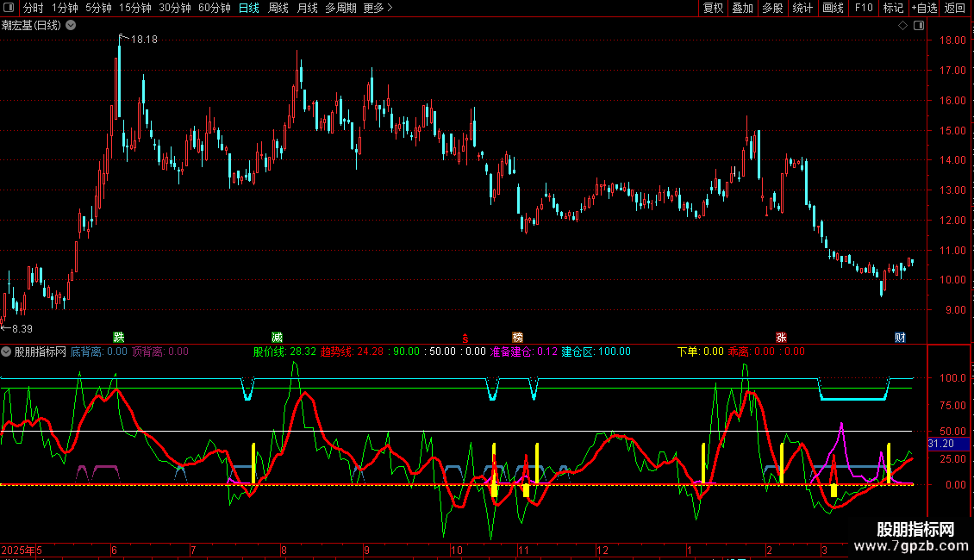Click the 跌 marker icon below chart
974x560 pixels.
pos(118,337)
